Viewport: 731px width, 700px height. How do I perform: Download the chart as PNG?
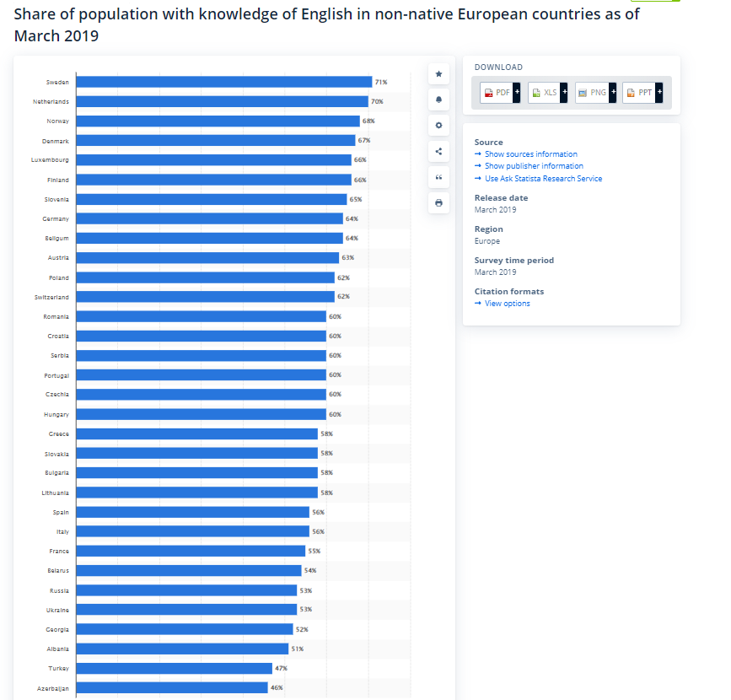[x=593, y=92]
